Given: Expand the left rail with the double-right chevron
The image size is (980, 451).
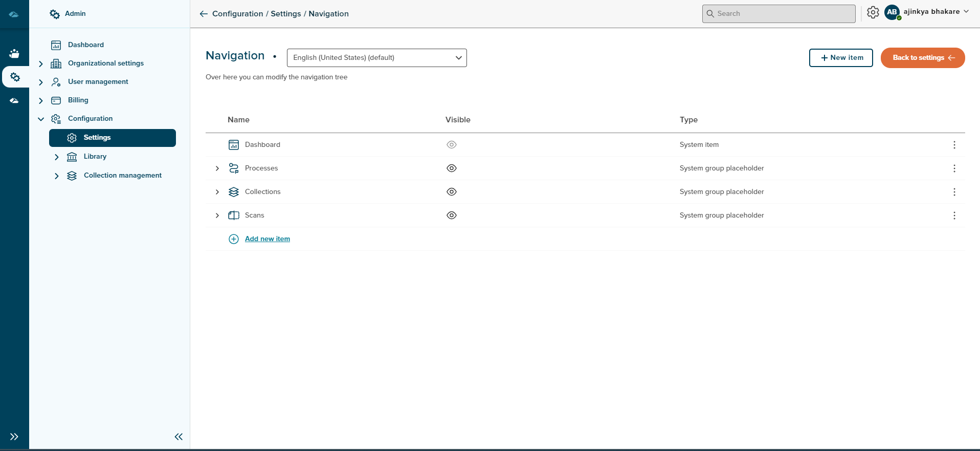Looking at the screenshot, I should pos(14,437).
